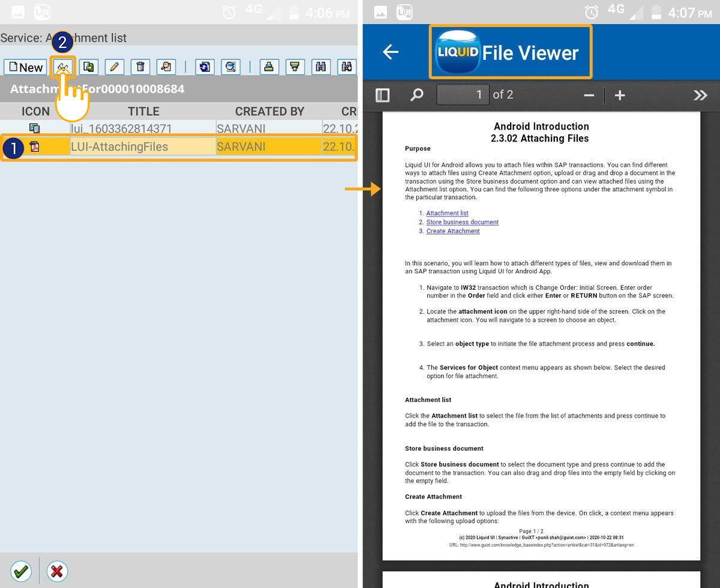This screenshot has height=588, width=720.
Task: Click the page number input field
Action: point(463,95)
